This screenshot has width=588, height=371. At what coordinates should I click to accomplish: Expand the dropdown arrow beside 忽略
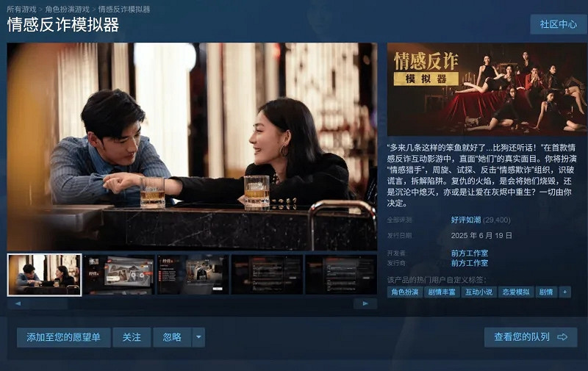198,337
